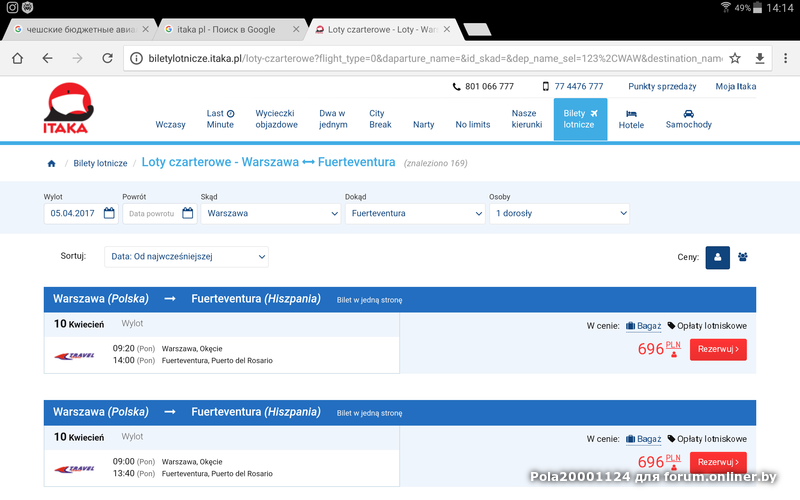800x500 pixels.
Task: Click the browser address bar URL
Action: coord(435,58)
